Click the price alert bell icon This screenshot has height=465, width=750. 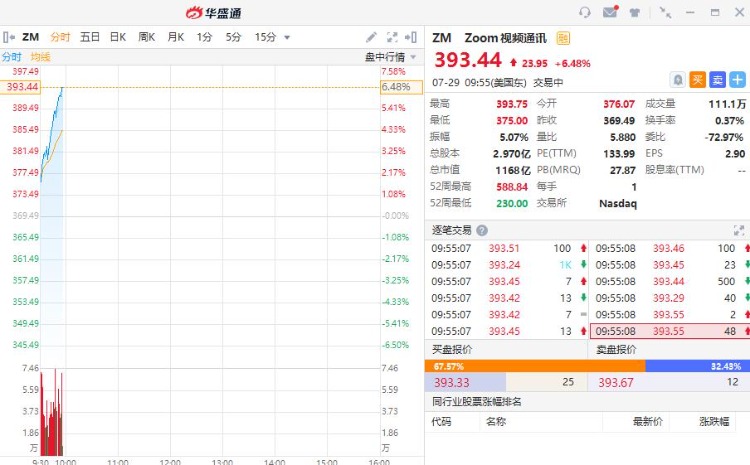(x=677, y=79)
